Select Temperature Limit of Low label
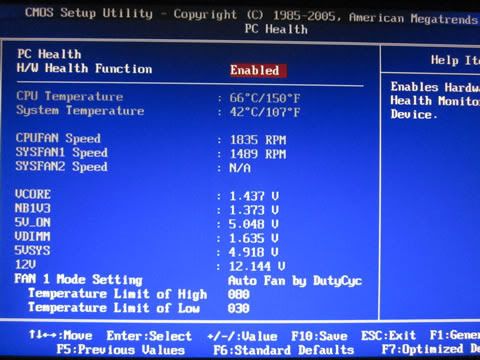 coord(114,308)
